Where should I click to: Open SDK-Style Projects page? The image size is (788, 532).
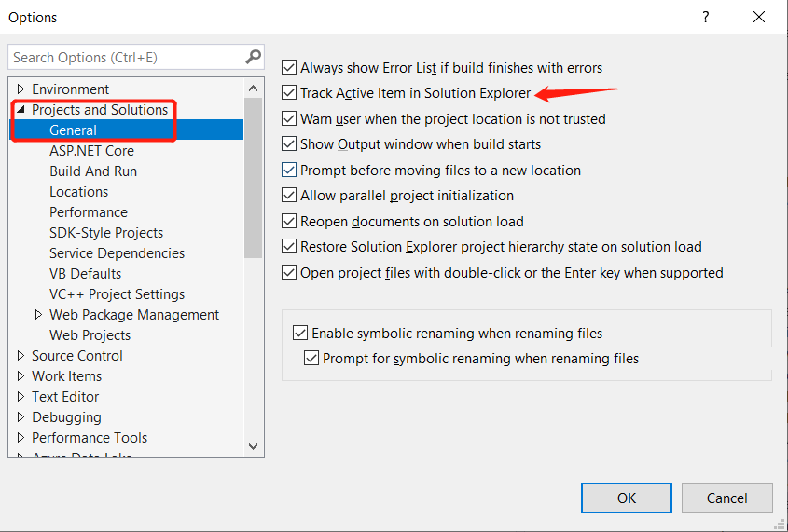click(106, 233)
